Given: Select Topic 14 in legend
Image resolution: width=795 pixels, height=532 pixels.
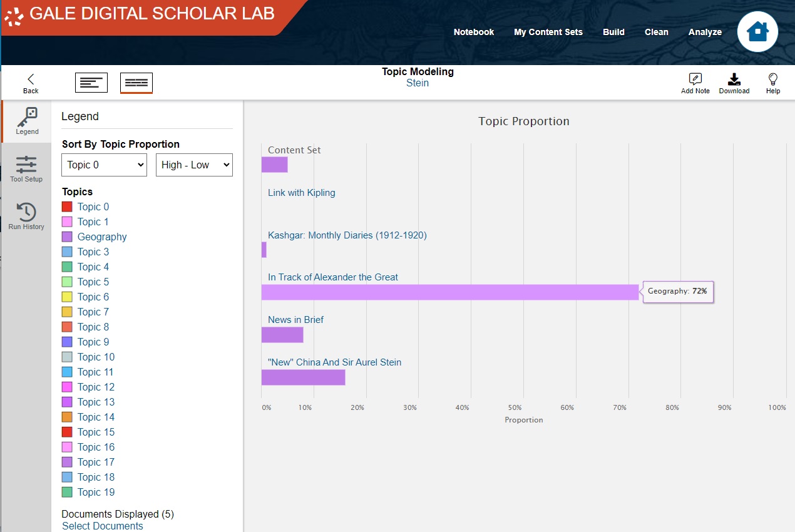Looking at the screenshot, I should pos(96,417).
